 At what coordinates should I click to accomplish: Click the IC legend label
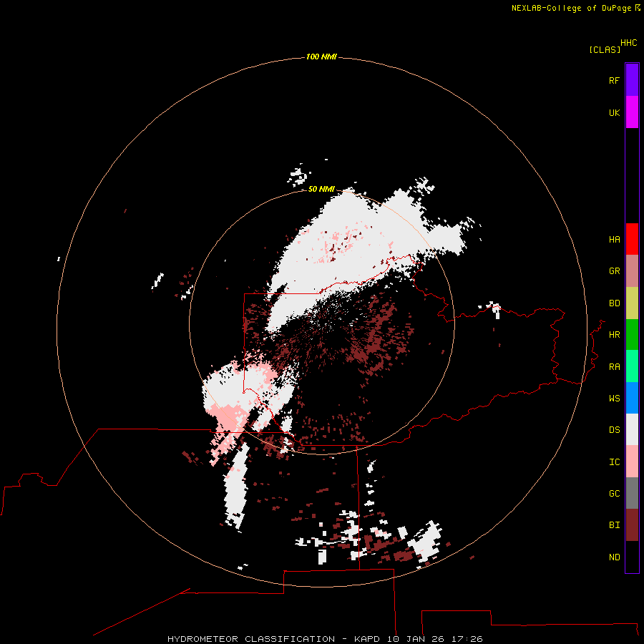click(614, 462)
